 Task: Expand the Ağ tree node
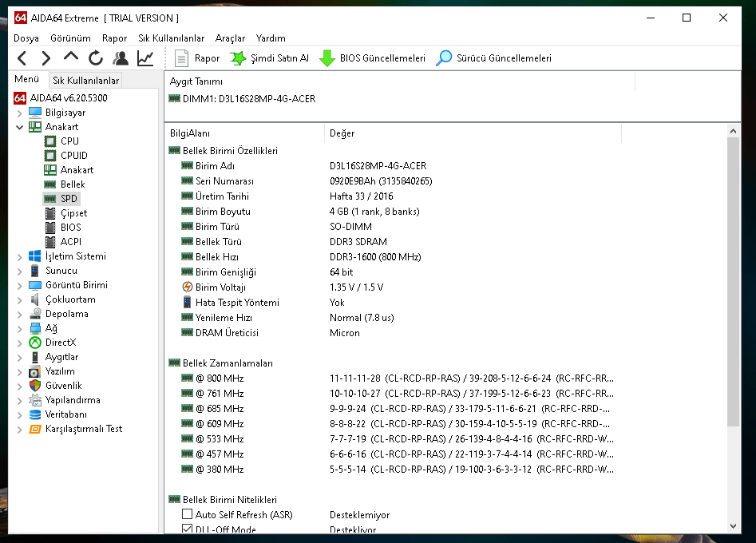20,329
